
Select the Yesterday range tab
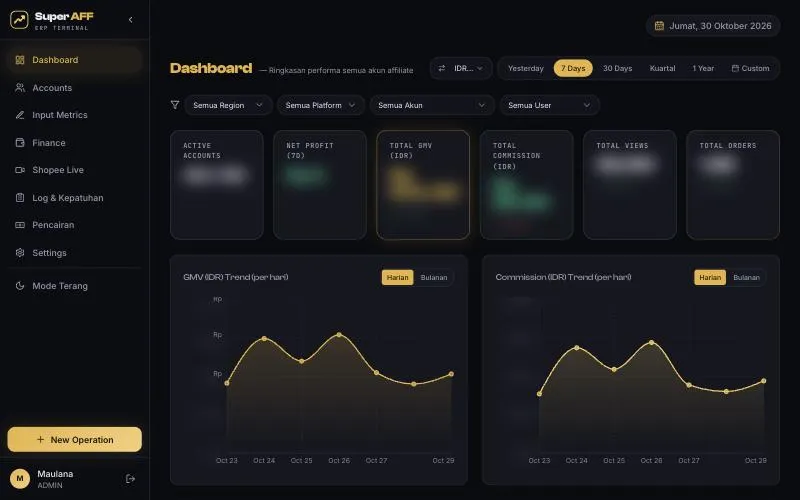(526, 68)
